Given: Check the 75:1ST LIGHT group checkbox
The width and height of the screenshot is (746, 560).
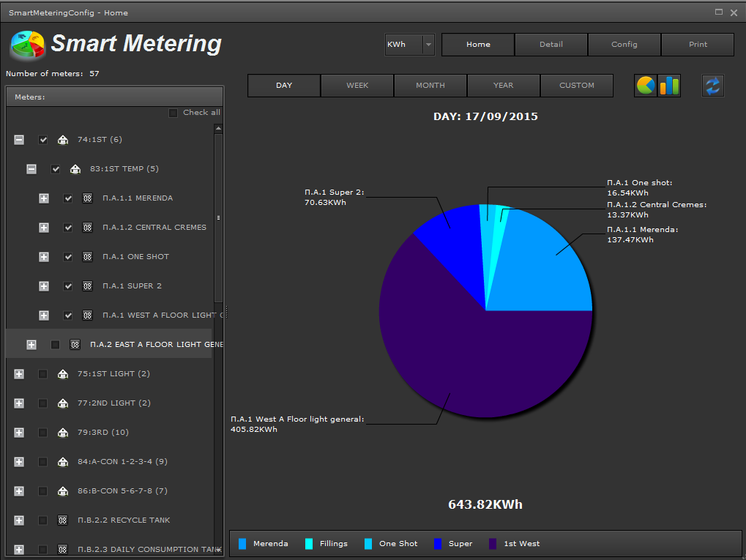Looking at the screenshot, I should pos(43,374).
